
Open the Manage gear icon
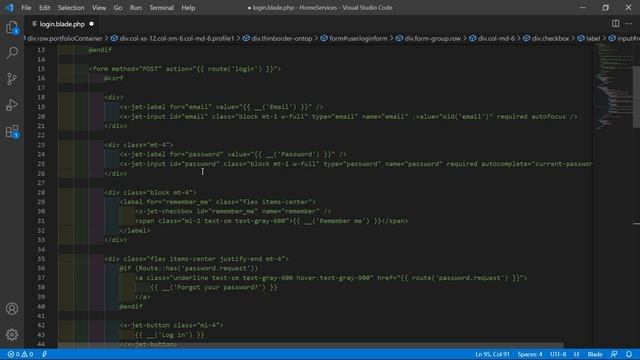pyautogui.click(x=12, y=335)
